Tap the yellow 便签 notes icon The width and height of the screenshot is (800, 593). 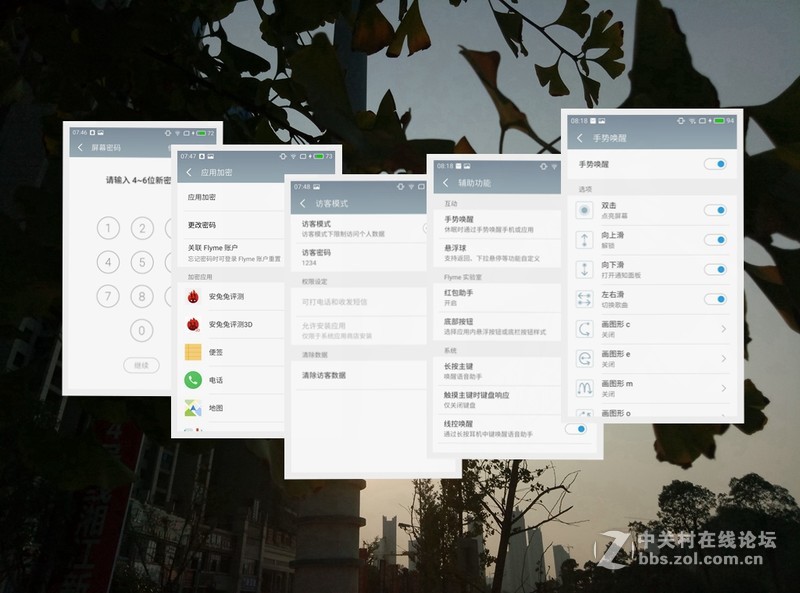click(x=192, y=349)
